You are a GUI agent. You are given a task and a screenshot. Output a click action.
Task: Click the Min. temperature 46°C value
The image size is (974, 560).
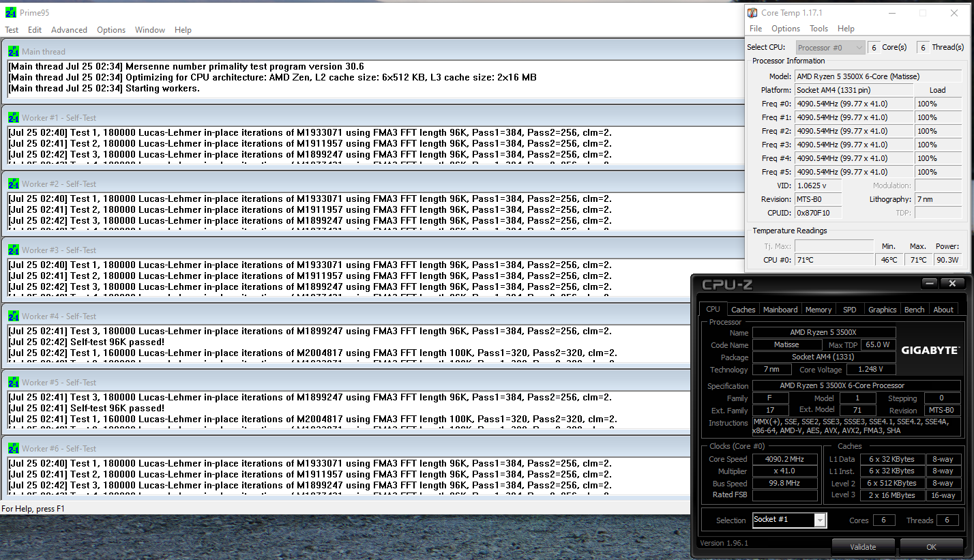(889, 260)
